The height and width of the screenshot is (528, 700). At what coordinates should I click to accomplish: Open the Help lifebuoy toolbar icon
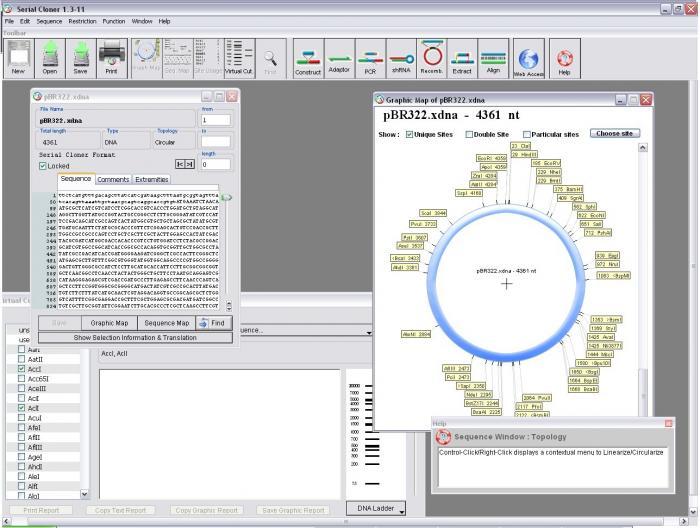coord(565,58)
